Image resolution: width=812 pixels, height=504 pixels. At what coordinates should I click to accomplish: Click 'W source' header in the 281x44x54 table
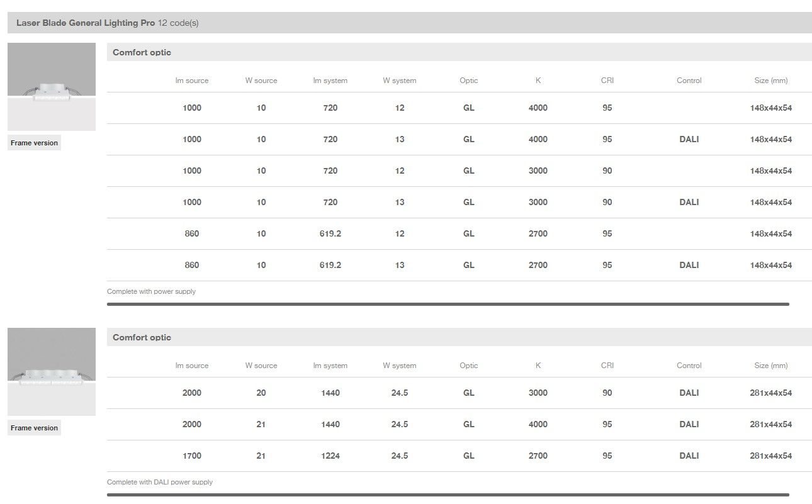pos(261,366)
